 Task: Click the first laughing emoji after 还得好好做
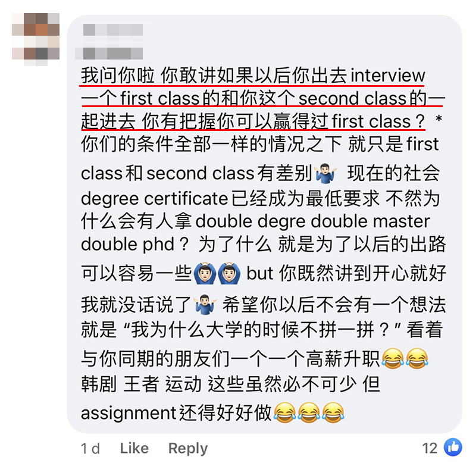click(285, 412)
